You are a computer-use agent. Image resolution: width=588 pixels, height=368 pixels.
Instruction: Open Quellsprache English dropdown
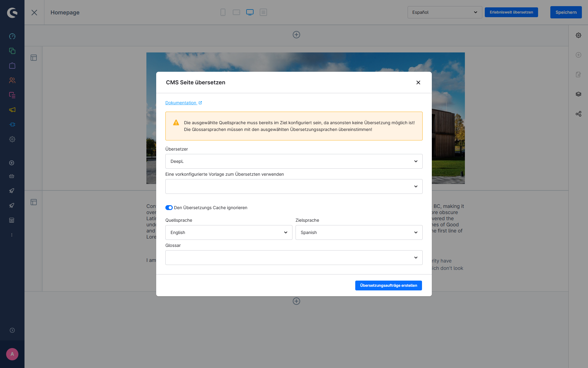[229, 232]
